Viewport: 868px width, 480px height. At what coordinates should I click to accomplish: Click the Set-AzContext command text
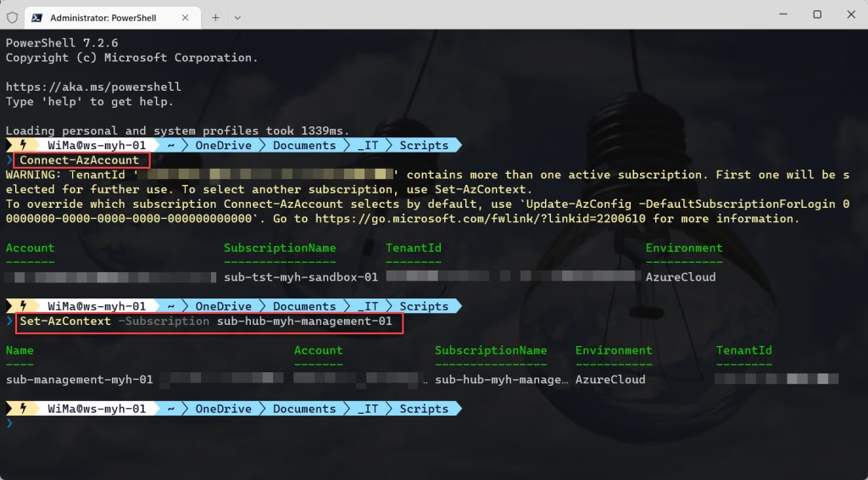point(65,321)
